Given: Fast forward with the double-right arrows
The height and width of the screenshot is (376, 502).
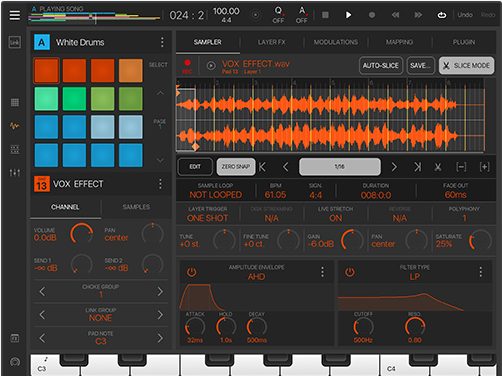Looking at the screenshot, I should 418,15.
